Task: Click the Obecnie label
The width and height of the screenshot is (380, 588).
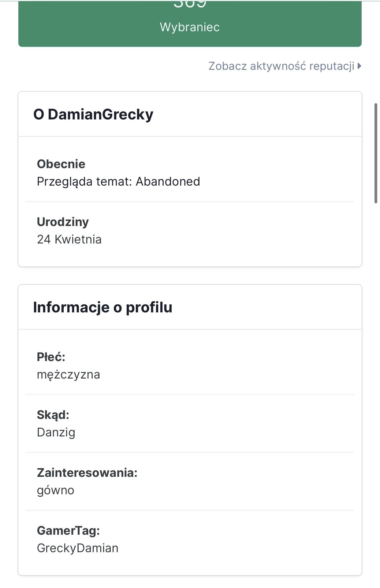Action: coord(61,164)
